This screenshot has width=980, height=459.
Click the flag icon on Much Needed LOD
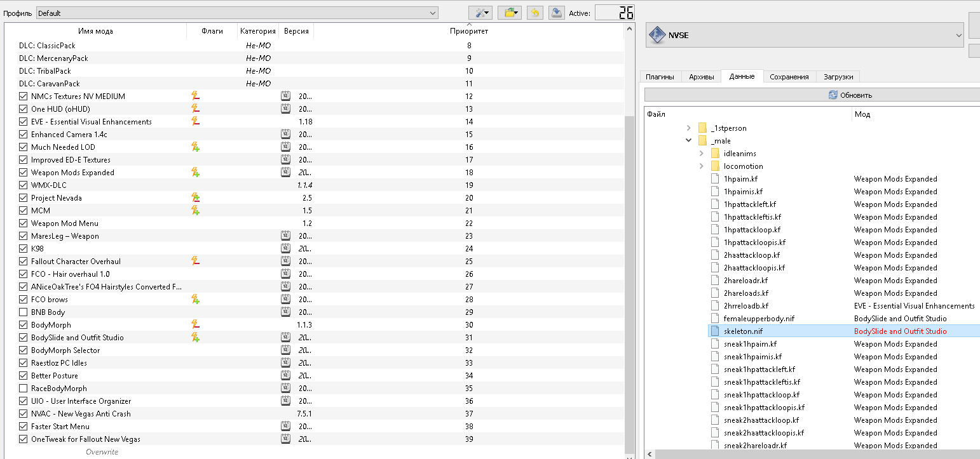pyautogui.click(x=196, y=147)
